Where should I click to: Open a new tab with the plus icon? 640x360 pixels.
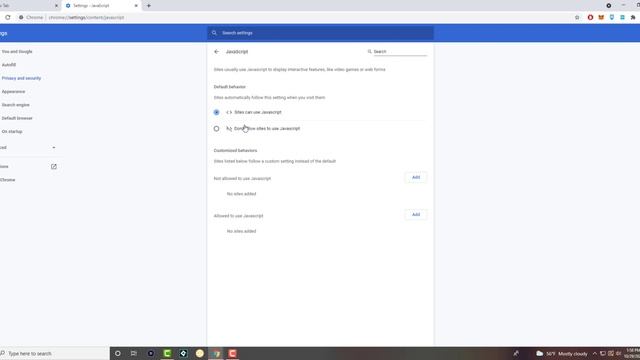tap(149, 6)
